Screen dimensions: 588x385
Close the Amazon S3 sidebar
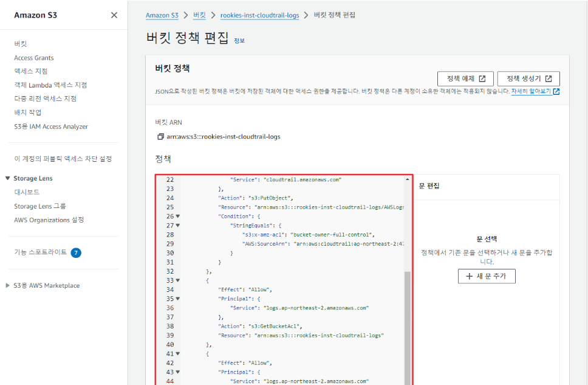click(114, 15)
